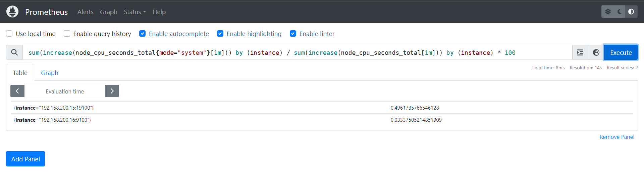Click the Execute button

coord(621,52)
